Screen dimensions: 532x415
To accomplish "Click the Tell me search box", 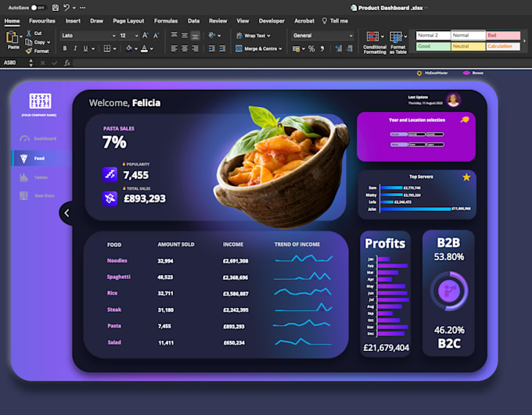I will pos(335,21).
